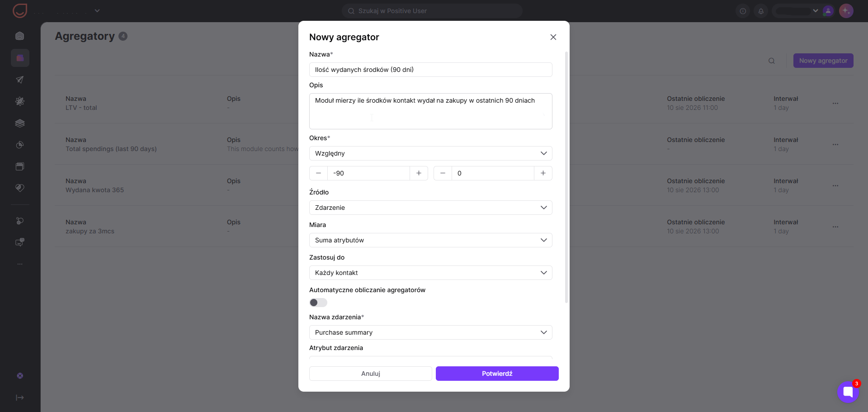Open the sparkle AI assistant icon
The image size is (868, 412).
pos(846,11)
